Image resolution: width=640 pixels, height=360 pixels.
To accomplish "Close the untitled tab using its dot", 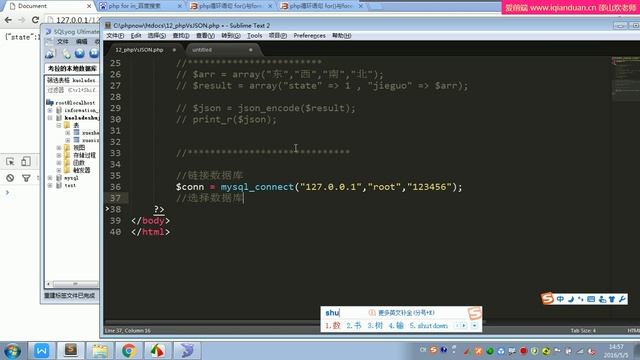I will point(251,50).
